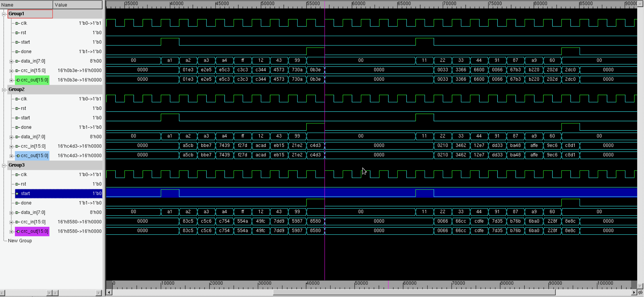The width and height of the screenshot is (644, 297).
Task: Select magenta-highlighted crc_out[15:0] in Group3
Action: click(x=32, y=231)
